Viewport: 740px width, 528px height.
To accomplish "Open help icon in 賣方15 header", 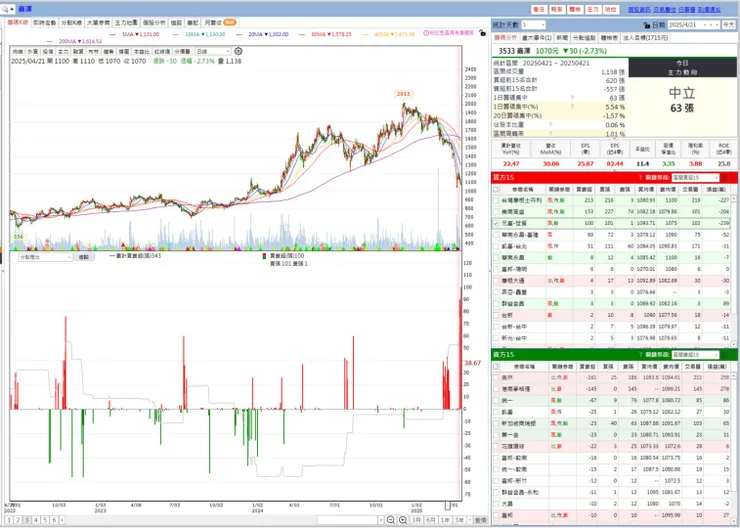I will tap(640, 355).
